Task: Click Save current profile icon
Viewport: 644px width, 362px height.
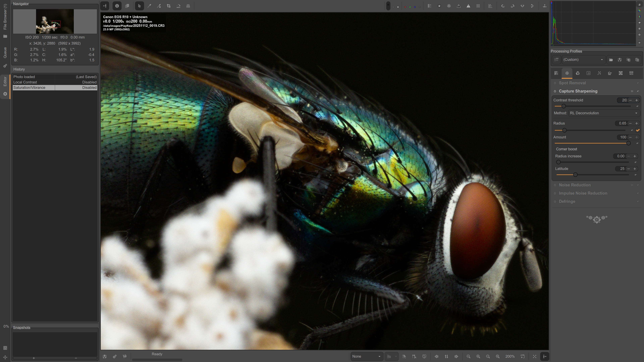Action: point(620,60)
